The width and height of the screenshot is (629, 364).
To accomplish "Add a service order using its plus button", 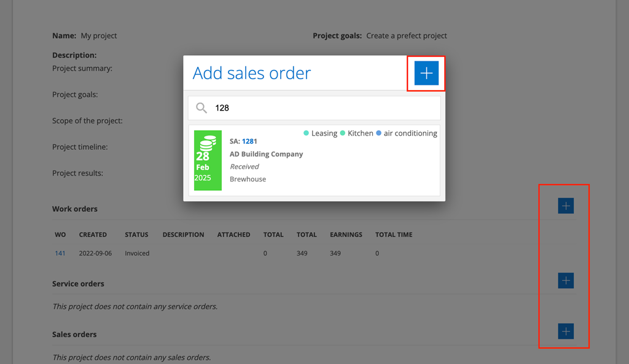I will click(x=566, y=281).
